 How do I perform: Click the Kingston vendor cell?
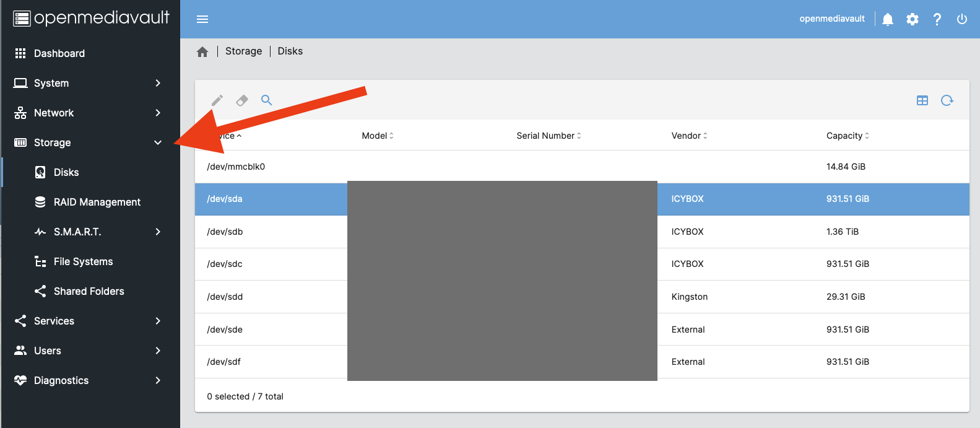[x=689, y=297]
